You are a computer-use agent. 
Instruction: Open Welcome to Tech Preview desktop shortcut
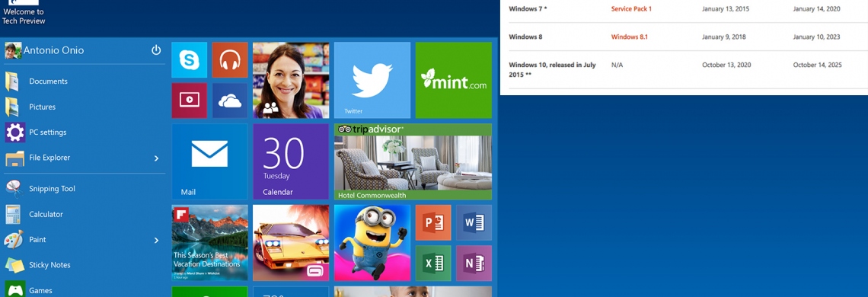tap(24, 12)
